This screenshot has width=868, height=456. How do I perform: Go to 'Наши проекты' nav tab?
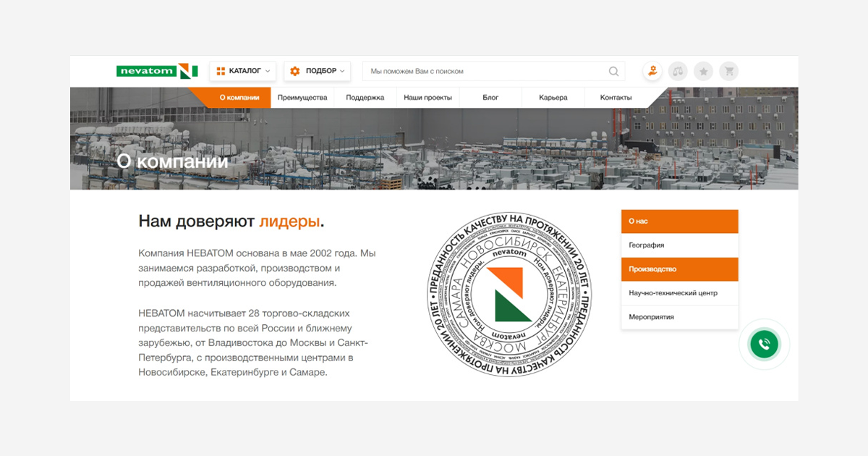[427, 98]
